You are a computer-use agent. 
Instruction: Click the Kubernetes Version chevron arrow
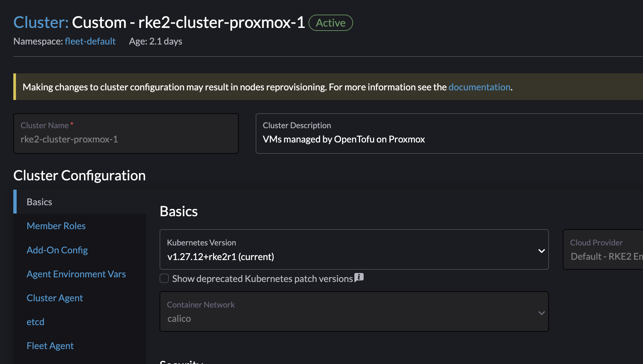541,251
